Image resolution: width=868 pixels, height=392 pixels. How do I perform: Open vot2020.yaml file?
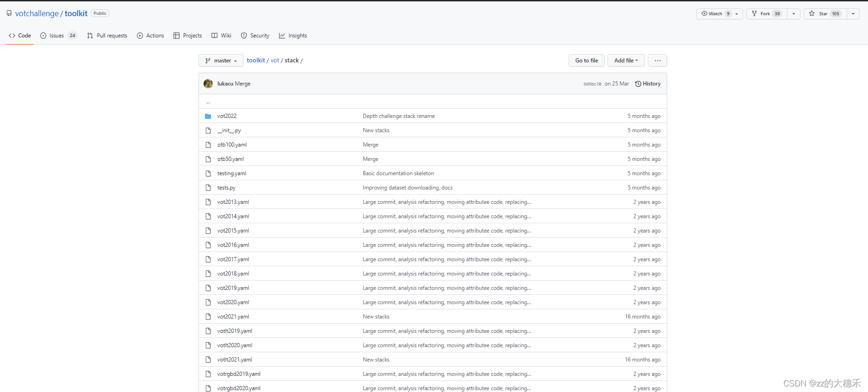click(x=233, y=302)
